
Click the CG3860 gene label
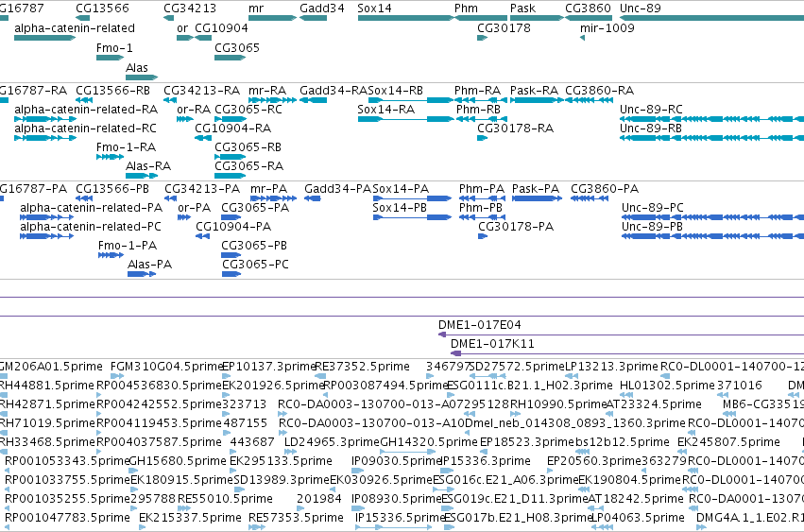[589, 9]
